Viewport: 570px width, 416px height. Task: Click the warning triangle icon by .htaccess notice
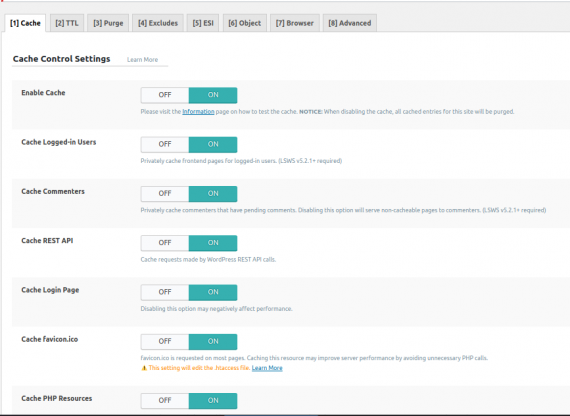(144, 368)
